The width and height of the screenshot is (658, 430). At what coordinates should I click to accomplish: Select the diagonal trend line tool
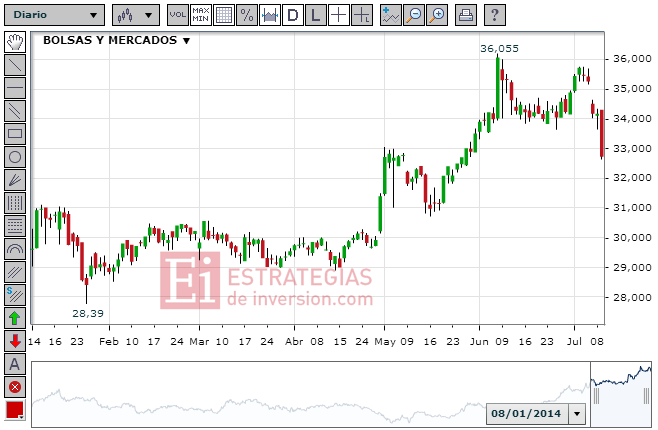point(15,65)
